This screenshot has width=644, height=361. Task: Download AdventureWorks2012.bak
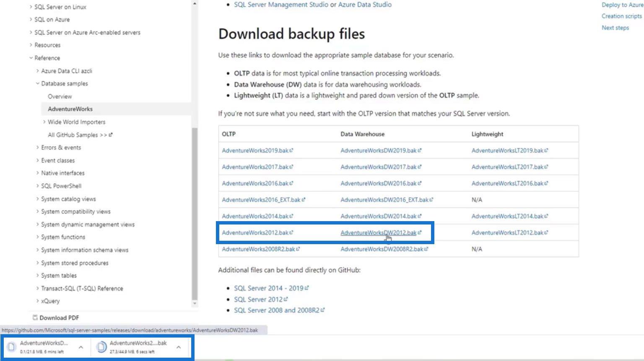[x=257, y=232]
